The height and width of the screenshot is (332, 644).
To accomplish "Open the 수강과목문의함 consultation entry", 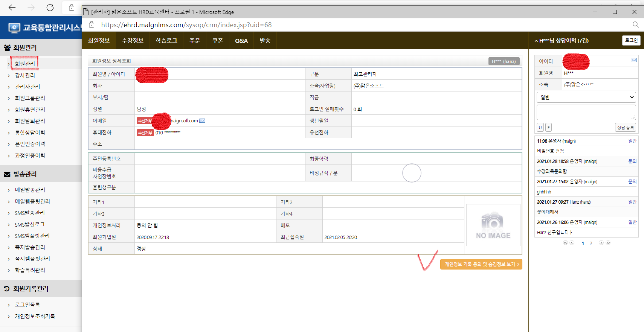I will [552, 171].
